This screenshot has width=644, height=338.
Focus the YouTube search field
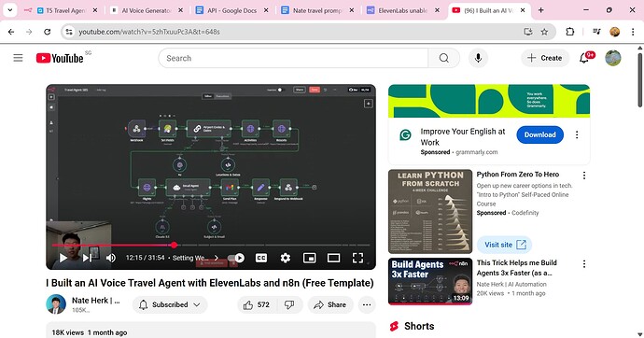coord(293,58)
